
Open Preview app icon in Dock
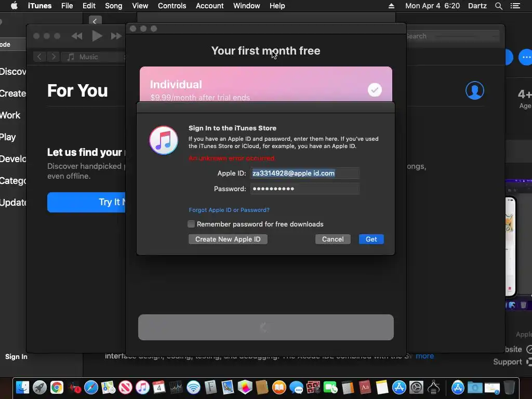228,387
